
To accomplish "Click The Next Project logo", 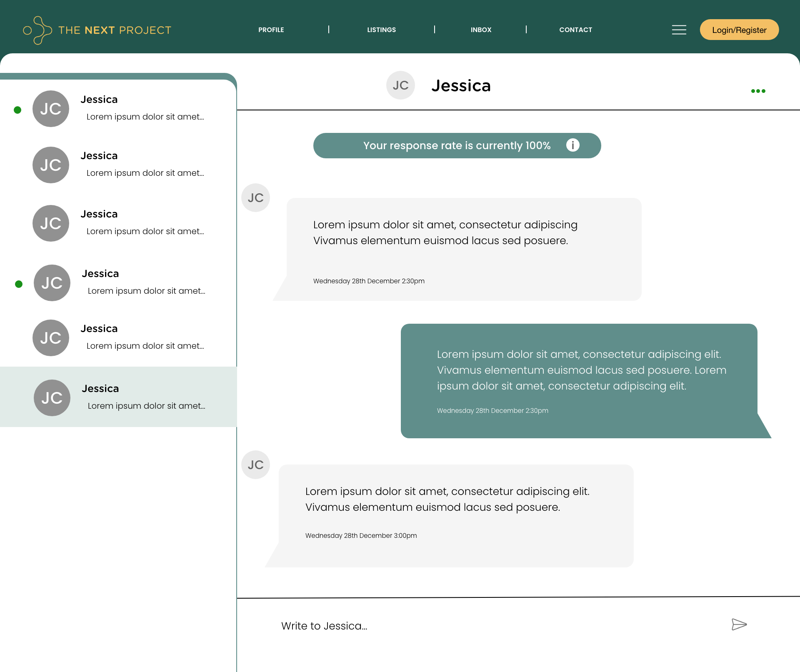I will pyautogui.click(x=97, y=30).
